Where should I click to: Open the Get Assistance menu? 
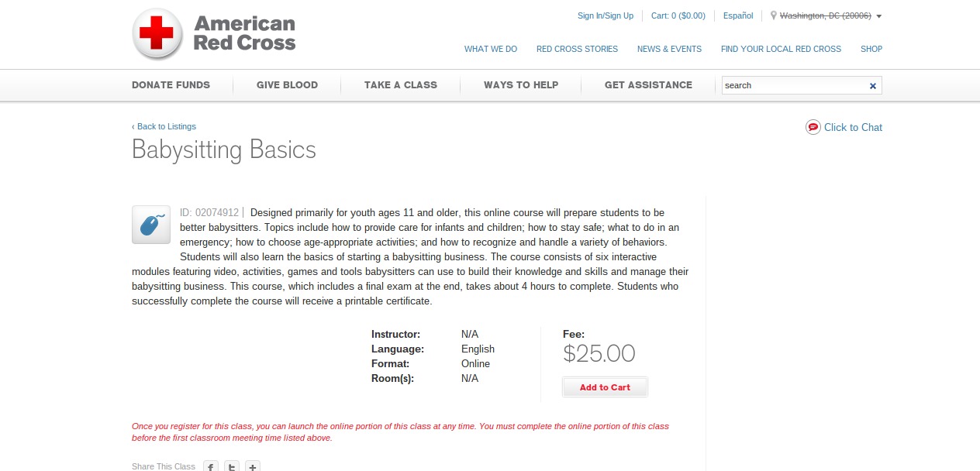pos(648,85)
